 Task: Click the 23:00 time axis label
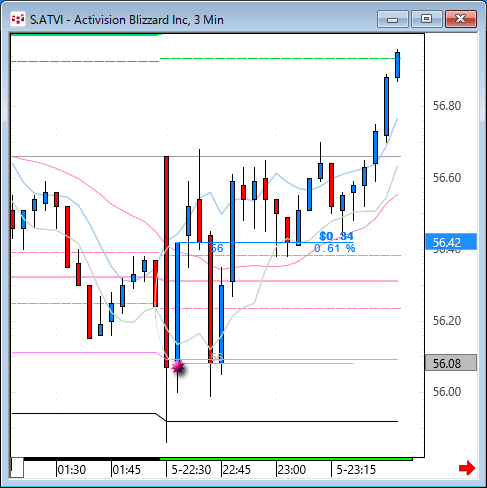coord(291,470)
